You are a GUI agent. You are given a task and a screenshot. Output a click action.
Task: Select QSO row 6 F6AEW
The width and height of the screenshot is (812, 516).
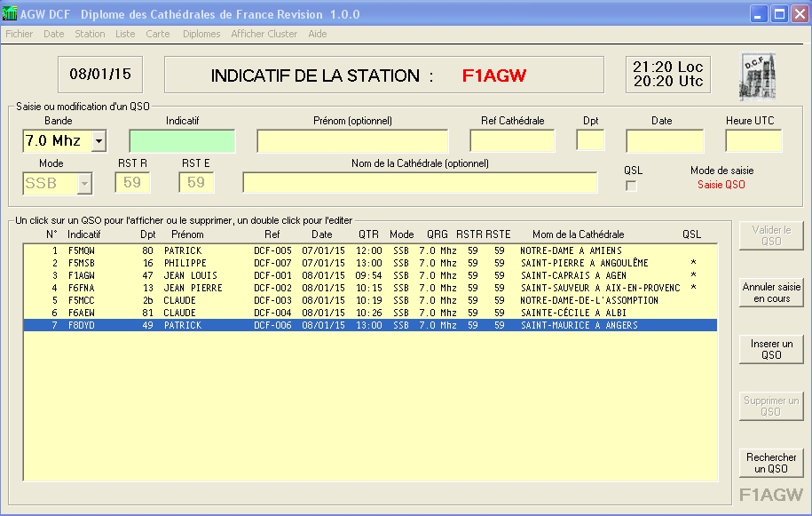pos(370,313)
